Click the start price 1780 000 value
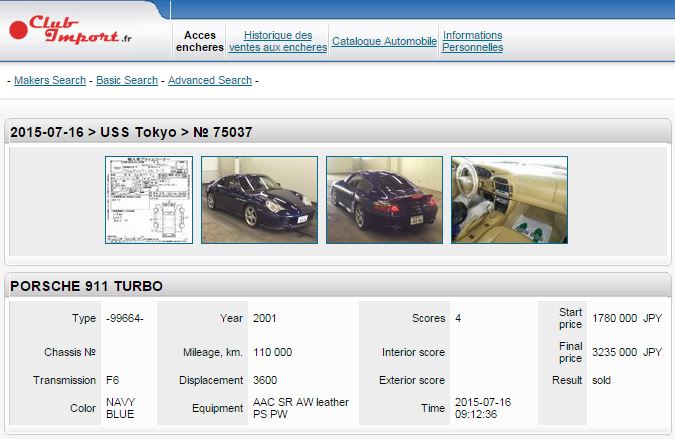The image size is (675, 439). [615, 318]
